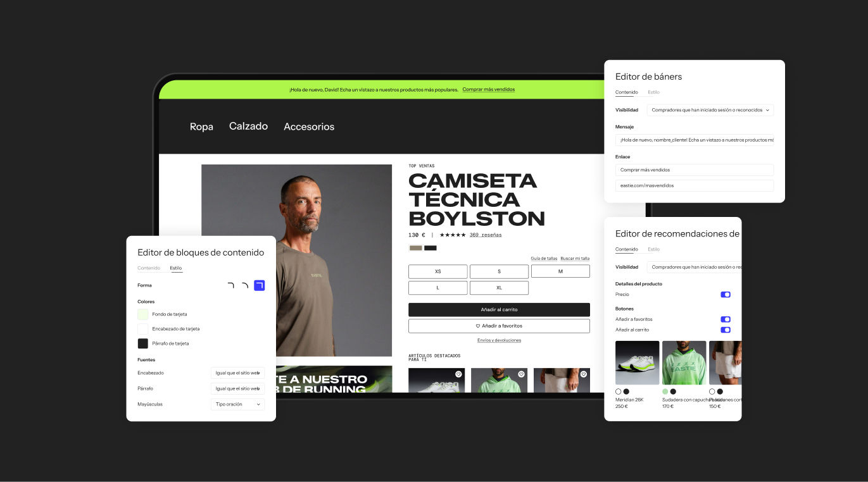
Task: Toggle the Añadir al carrito switch in editor
Action: click(x=726, y=330)
